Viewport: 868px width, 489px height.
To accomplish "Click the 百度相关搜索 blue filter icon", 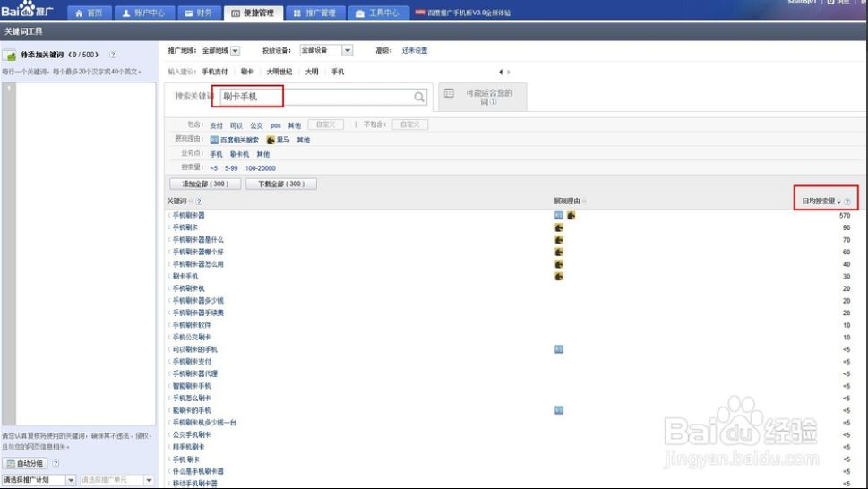I will tap(214, 140).
